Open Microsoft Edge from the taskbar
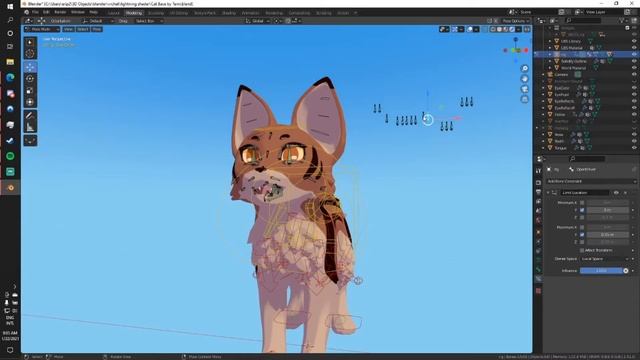640x360 pixels. [10, 78]
